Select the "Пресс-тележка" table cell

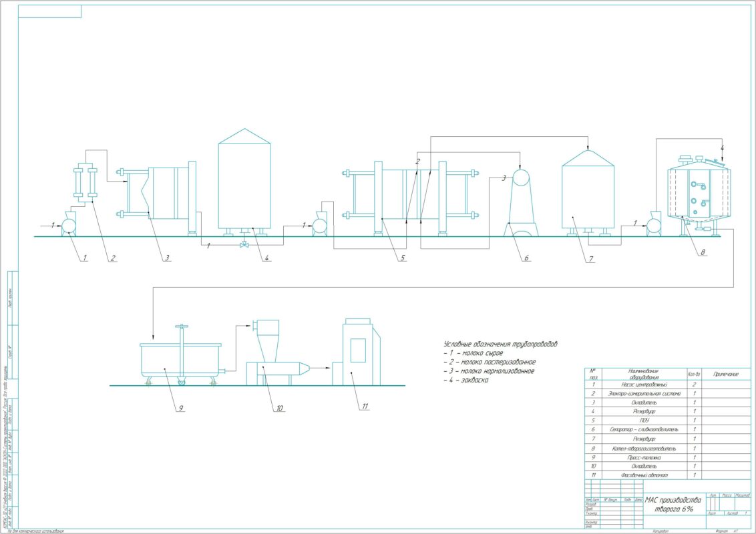click(x=644, y=457)
